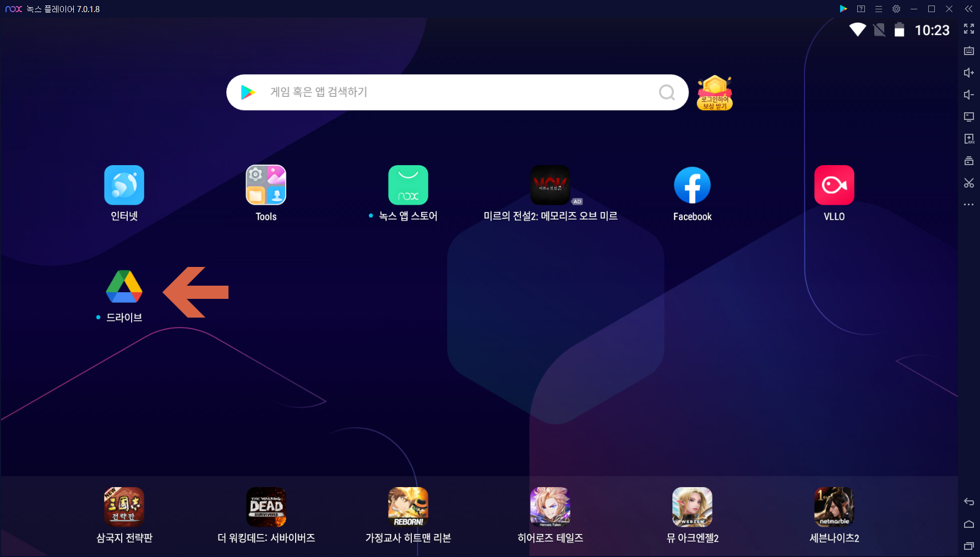Close the Nox player window
Screen dimensions: 980x557
[949, 9]
